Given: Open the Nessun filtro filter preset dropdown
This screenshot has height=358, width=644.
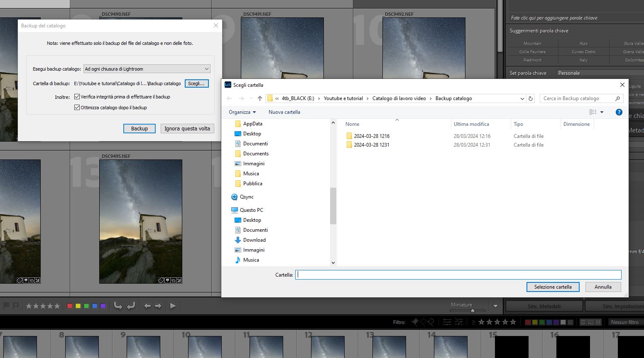Looking at the screenshot, I should coord(626,322).
